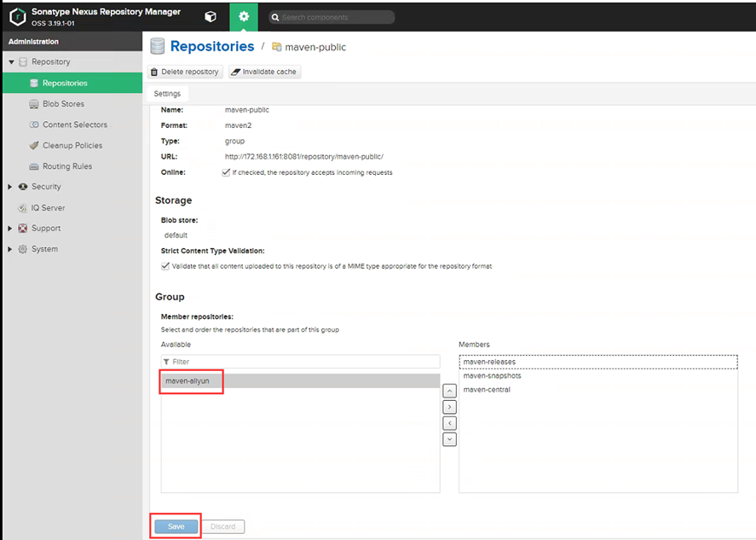This screenshot has height=540, width=756.
Task: Click the Save button
Action: (176, 526)
